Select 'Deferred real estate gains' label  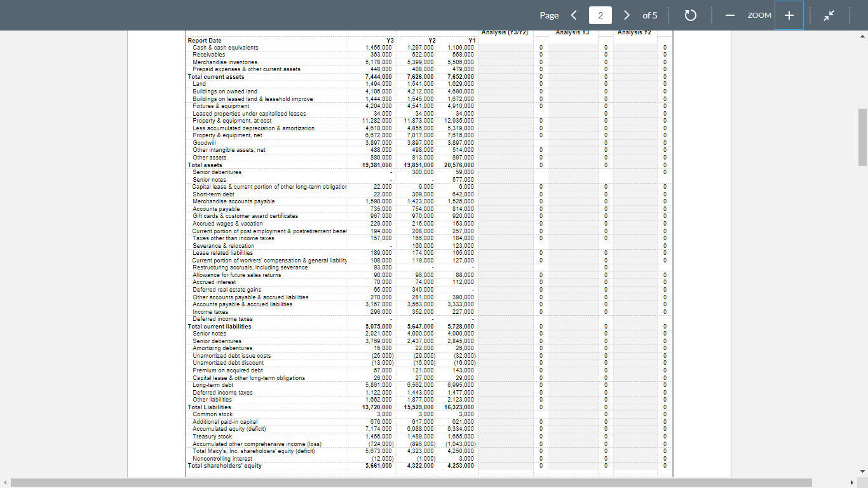[x=227, y=290]
